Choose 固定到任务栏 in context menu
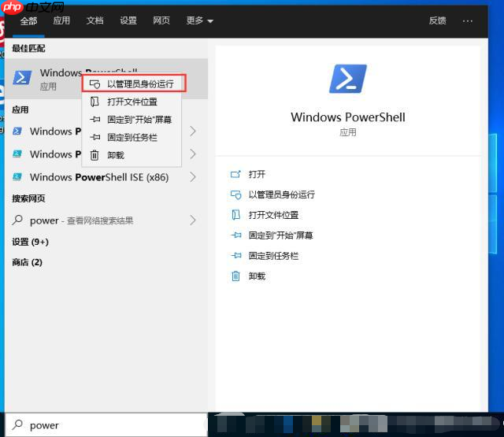504x437 pixels. [x=132, y=137]
